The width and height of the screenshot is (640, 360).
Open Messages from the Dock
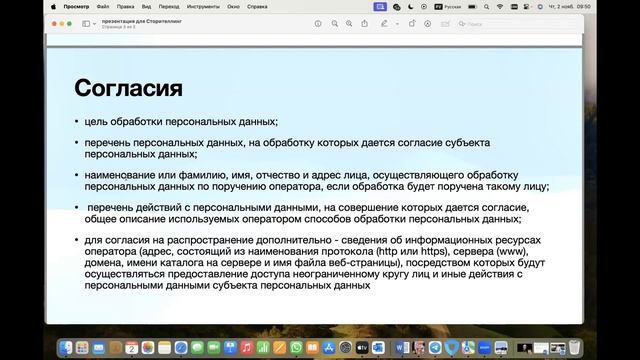pos(198,348)
